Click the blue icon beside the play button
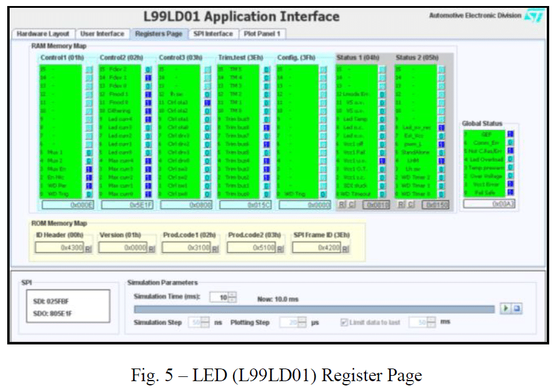Screen dimensions: 557x392 pyautogui.click(x=517, y=309)
